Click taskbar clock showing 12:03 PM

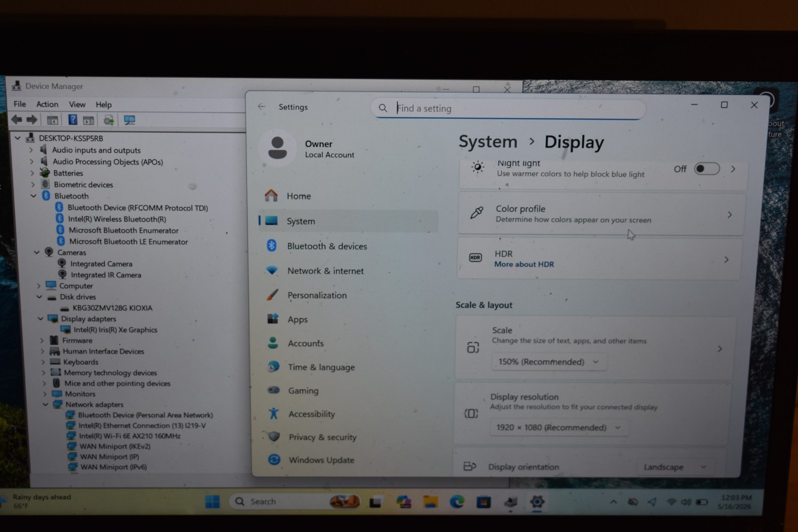pos(735,502)
